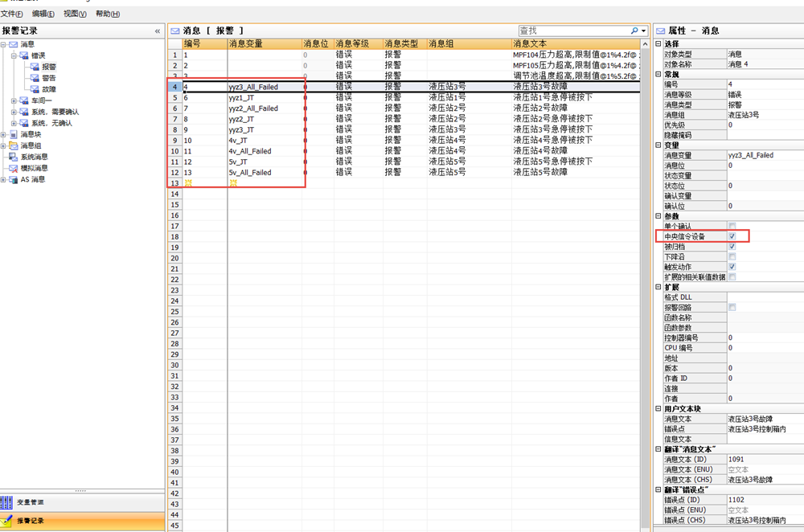Select the 系统消息 icon in tree
The width and height of the screenshot is (804, 532).
point(14,158)
